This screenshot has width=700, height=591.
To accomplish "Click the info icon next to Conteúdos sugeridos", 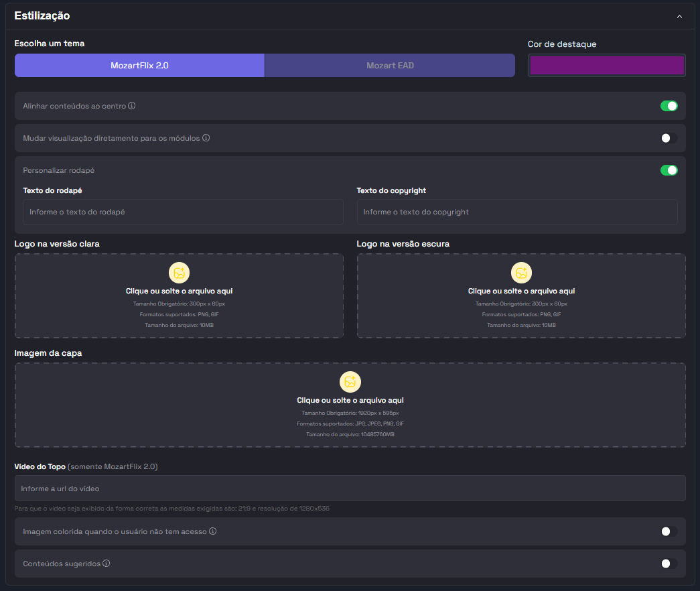I will 107,564.
